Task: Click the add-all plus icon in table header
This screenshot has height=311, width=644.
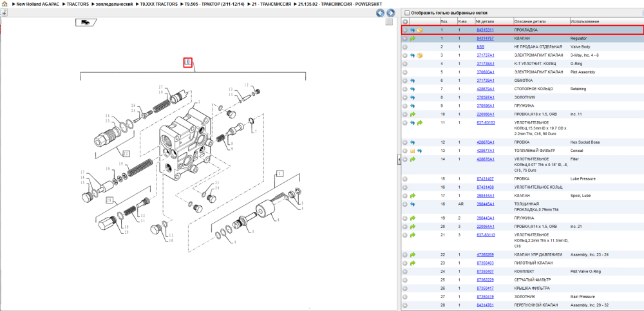Action: click(x=405, y=21)
